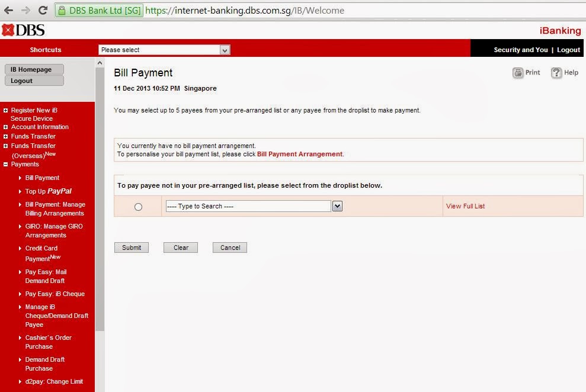Navigate back using the browser arrow
Viewport: 586px width, 392px height.
point(8,9)
